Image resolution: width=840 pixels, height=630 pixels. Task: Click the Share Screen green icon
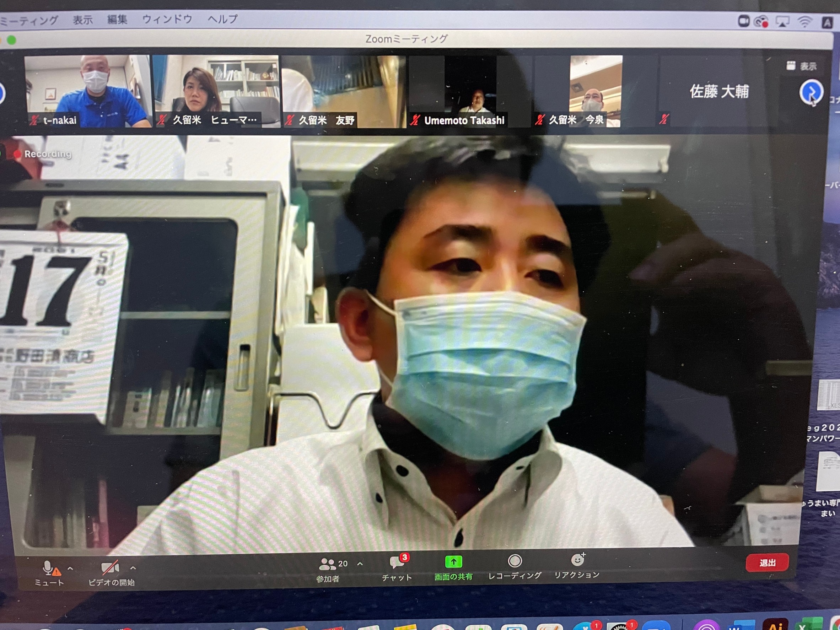[x=453, y=561]
